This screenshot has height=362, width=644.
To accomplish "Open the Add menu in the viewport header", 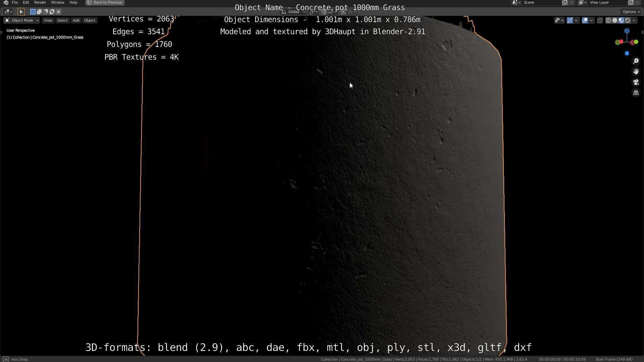I will coord(76,20).
